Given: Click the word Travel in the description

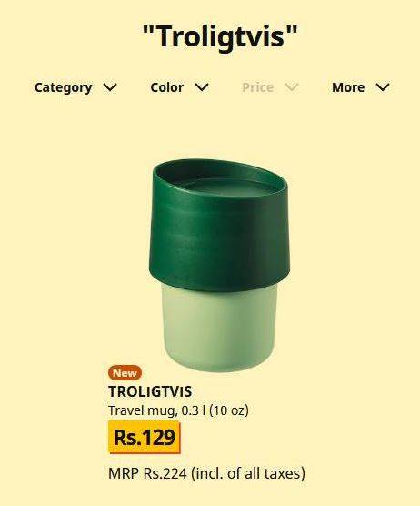Looking at the screenshot, I should pos(125,410).
